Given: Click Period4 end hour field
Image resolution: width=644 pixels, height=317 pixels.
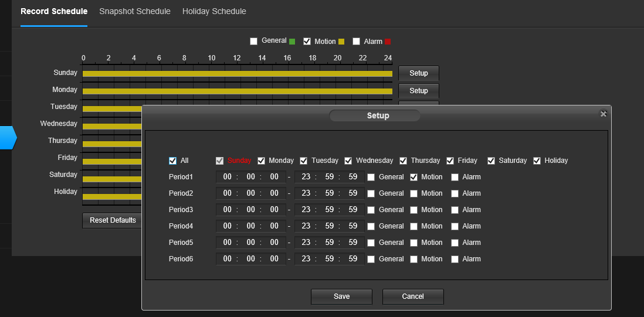Looking at the screenshot, I should click(x=306, y=226).
